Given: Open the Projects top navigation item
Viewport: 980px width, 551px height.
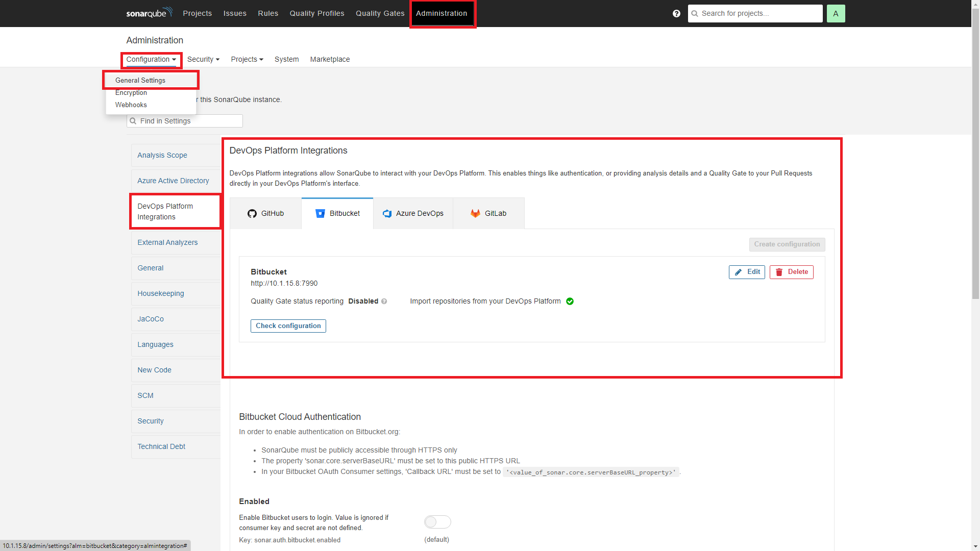Looking at the screenshot, I should coord(198,13).
